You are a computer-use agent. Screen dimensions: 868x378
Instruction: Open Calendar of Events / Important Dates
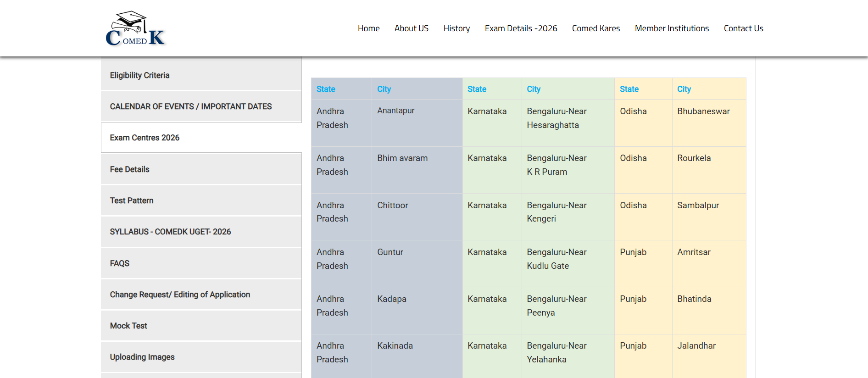pos(190,106)
